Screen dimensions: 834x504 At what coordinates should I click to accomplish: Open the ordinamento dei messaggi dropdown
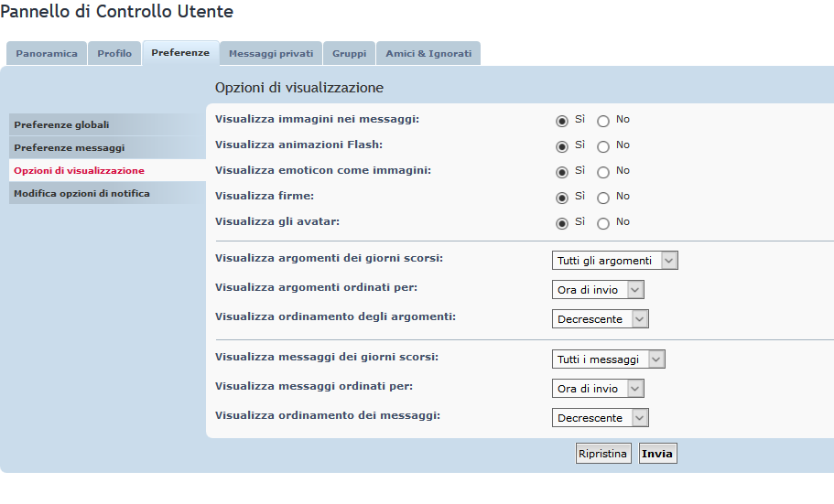tap(601, 418)
